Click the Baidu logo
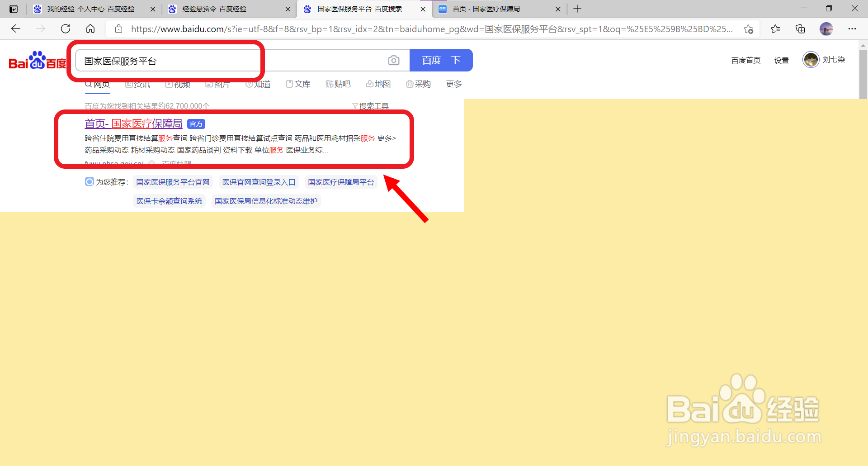The image size is (868, 466). click(x=38, y=61)
